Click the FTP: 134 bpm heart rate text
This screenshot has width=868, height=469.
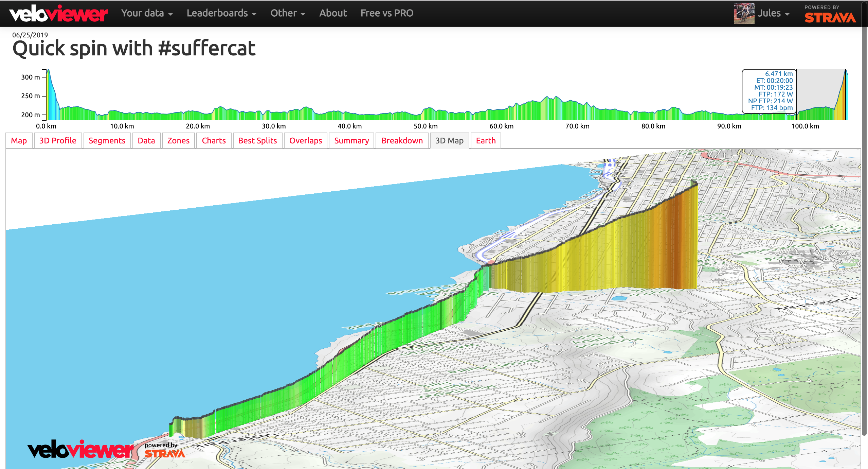coord(772,108)
